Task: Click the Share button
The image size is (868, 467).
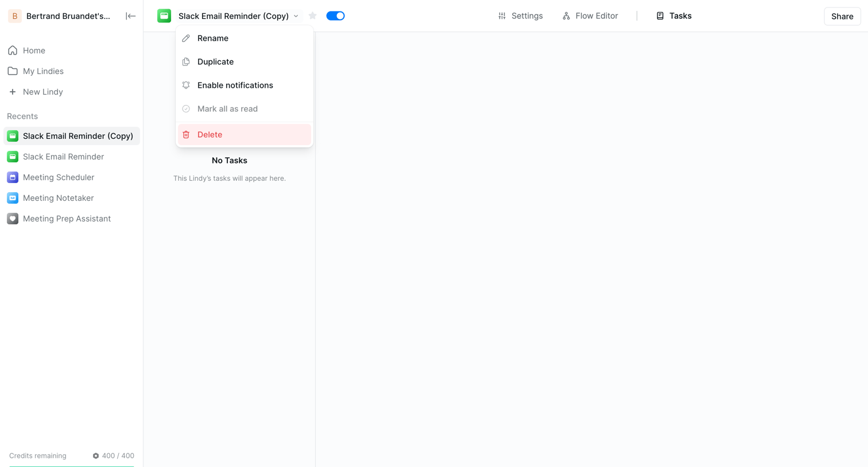Action: 842,16
